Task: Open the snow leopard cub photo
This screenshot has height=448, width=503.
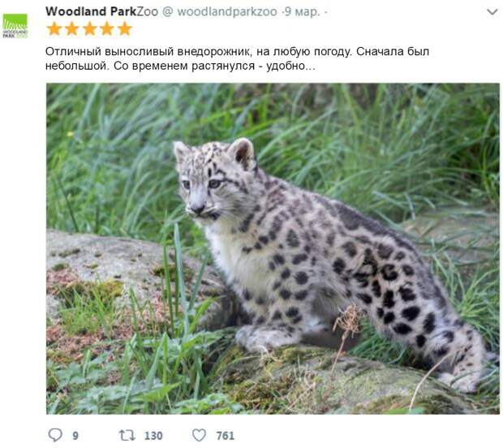Action: 273,248
